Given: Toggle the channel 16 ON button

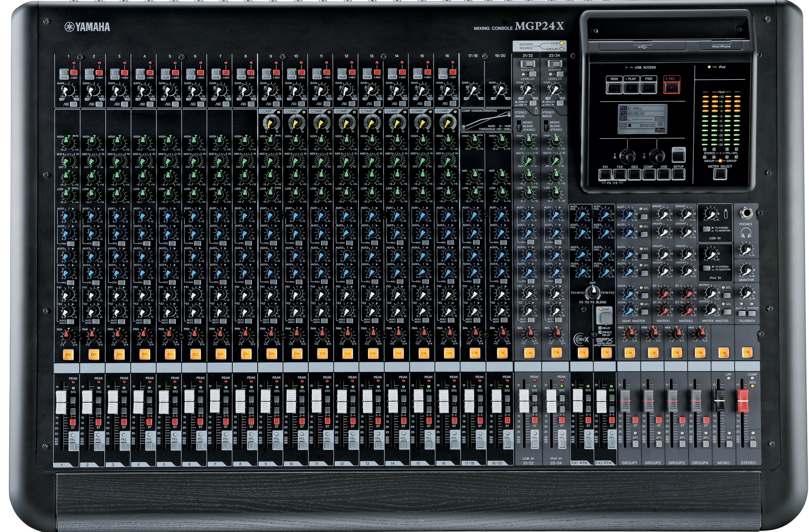Looking at the screenshot, I should pos(449,353).
